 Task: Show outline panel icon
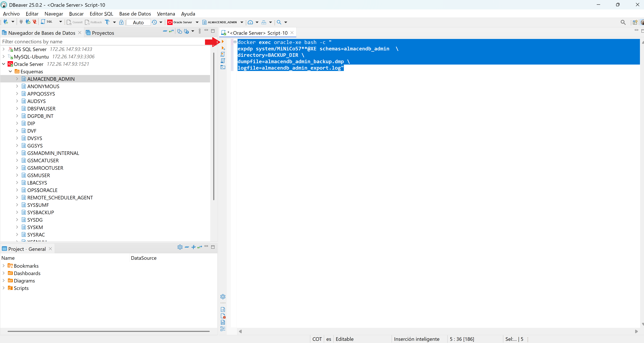[223, 329]
